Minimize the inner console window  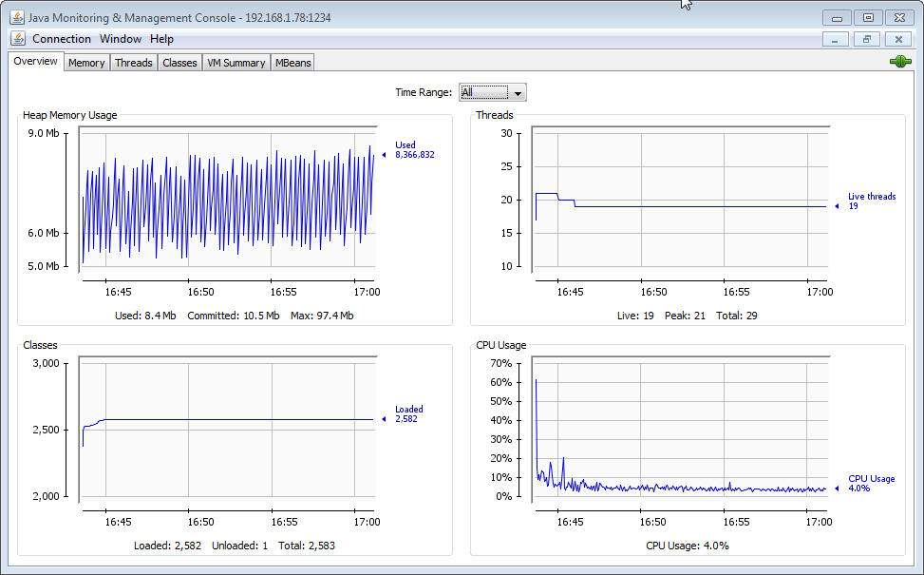[x=835, y=39]
